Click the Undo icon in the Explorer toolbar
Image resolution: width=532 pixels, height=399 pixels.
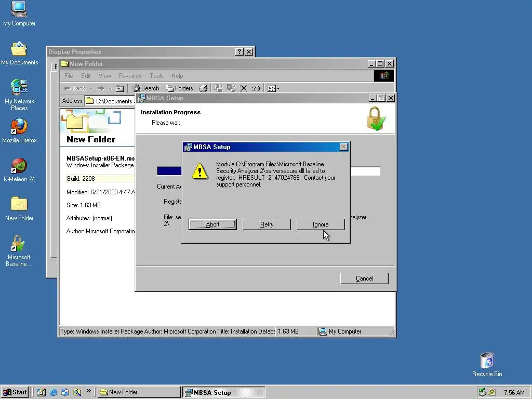256,88
